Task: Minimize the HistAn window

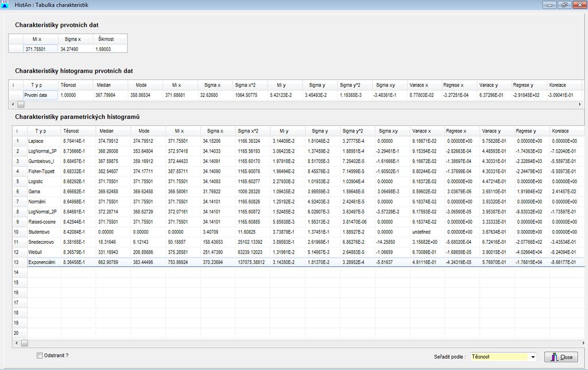Action: [550, 5]
